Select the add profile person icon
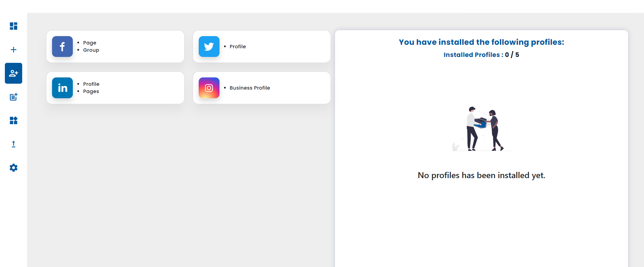Screen dimensions: 644x267 (x=14, y=73)
